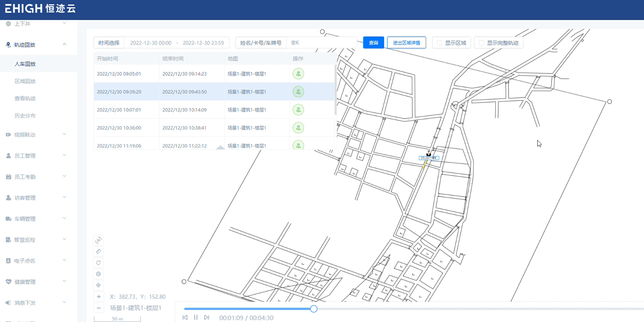Zoom in with the plus button
Viewport: 644px width, 322px height.
[x=98, y=297]
